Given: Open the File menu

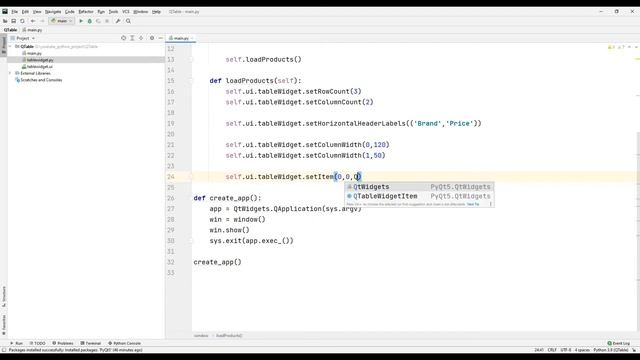Looking at the screenshot, I should coord(15,12).
